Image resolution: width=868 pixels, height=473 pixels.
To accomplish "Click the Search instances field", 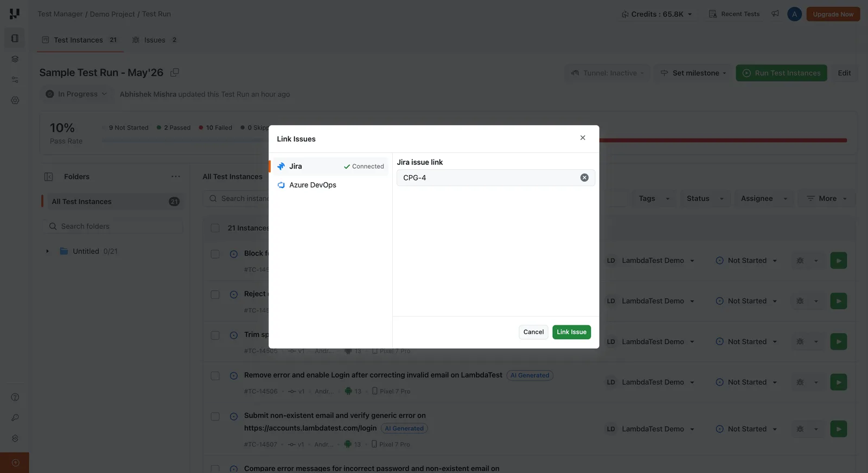I will (236, 199).
